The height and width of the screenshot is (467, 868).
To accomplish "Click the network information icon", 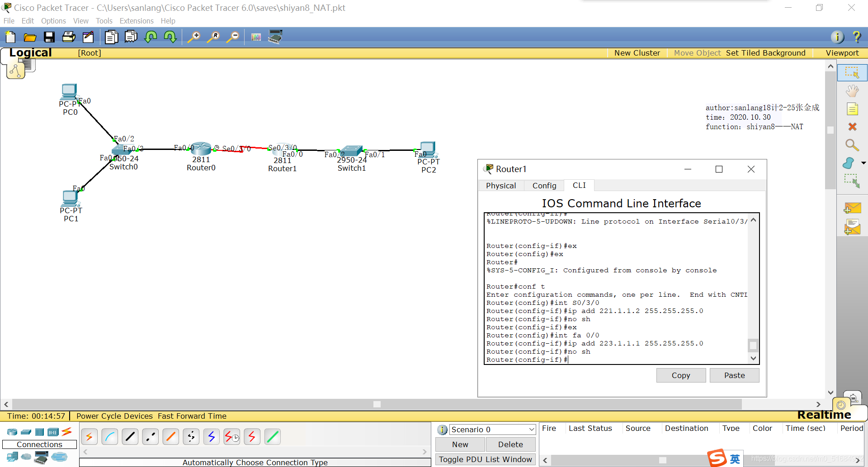I will click(x=837, y=37).
